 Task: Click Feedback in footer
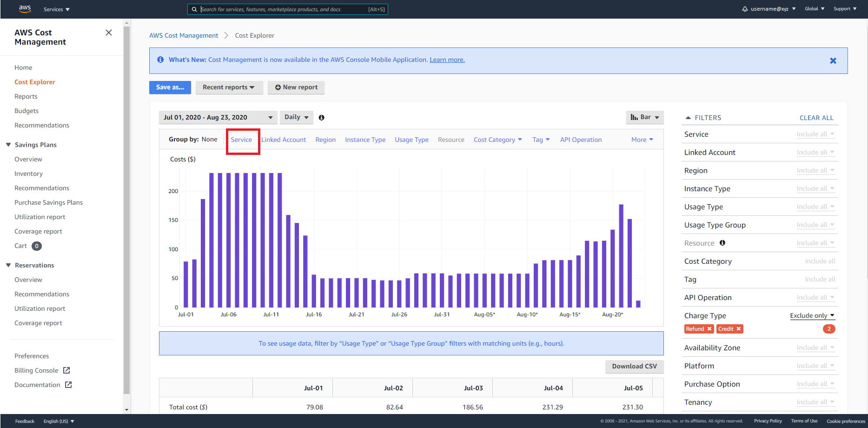(x=25, y=421)
